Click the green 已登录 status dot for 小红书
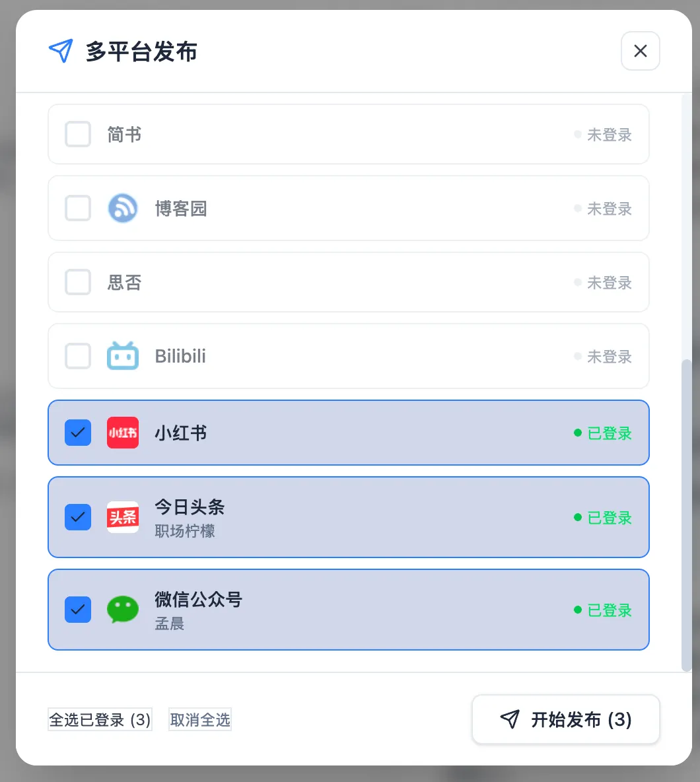Viewport: 700px width, 782px height. click(x=578, y=433)
